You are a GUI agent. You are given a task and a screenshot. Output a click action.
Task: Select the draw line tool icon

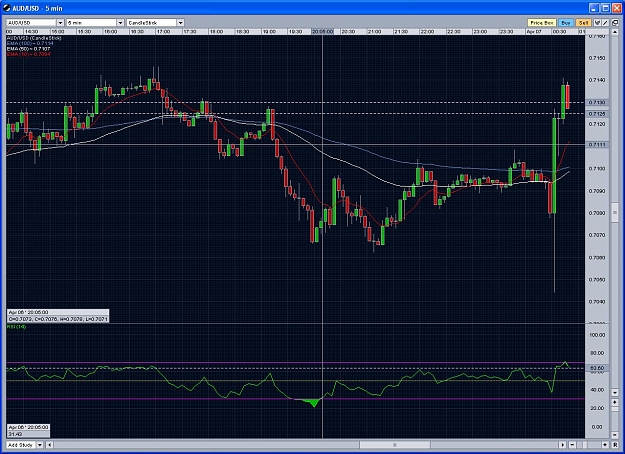coord(605,23)
